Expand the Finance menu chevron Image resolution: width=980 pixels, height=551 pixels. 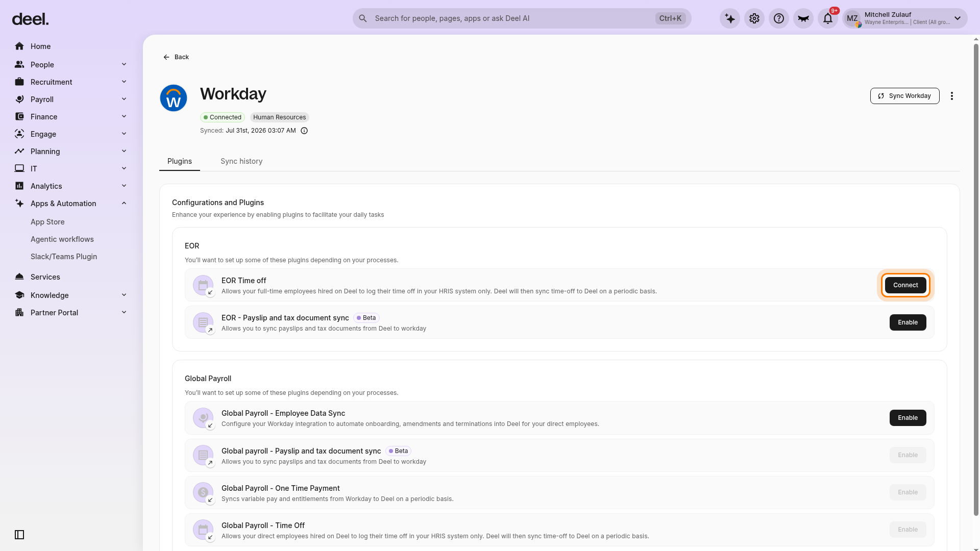pos(124,117)
